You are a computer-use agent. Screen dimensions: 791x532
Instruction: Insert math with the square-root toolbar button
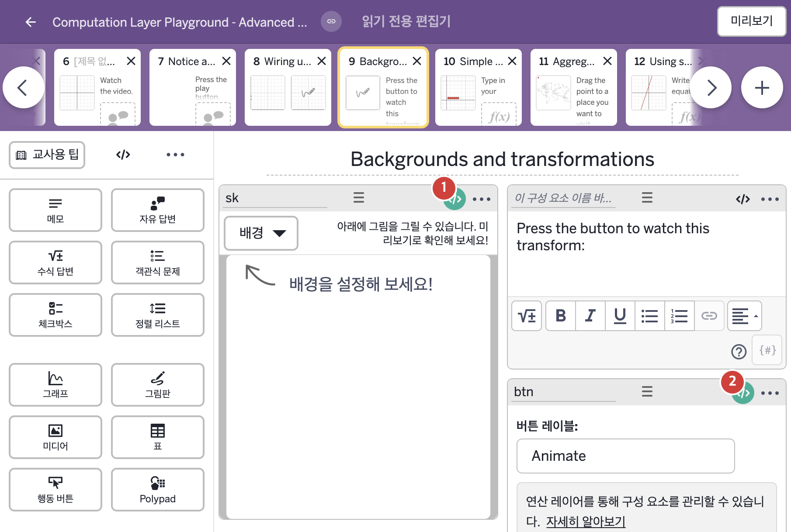point(527,316)
